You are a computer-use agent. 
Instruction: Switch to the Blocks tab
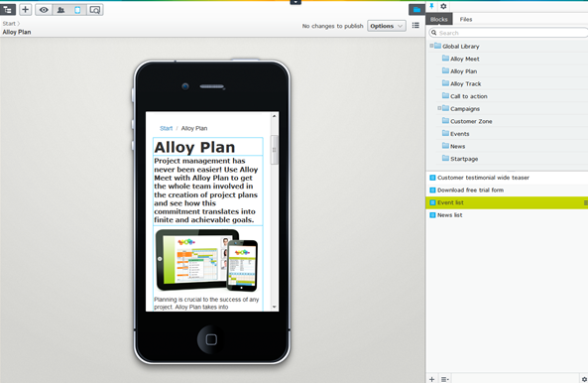438,19
